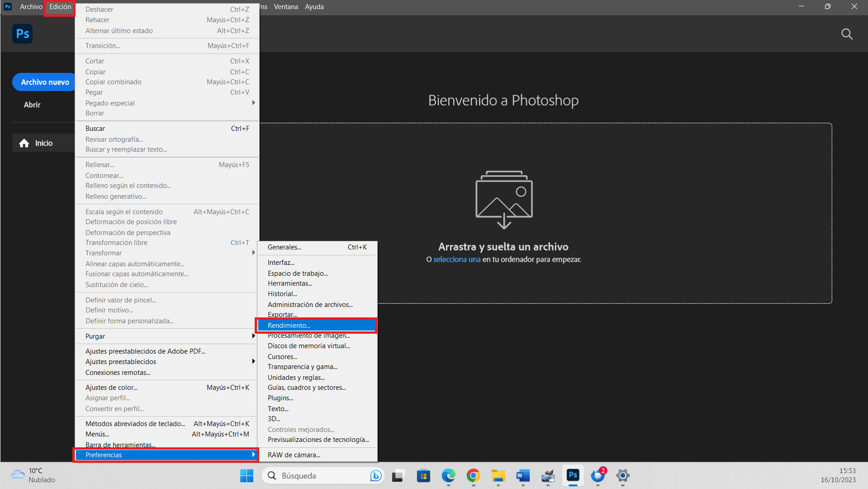Open Texto preferences

tap(317, 409)
